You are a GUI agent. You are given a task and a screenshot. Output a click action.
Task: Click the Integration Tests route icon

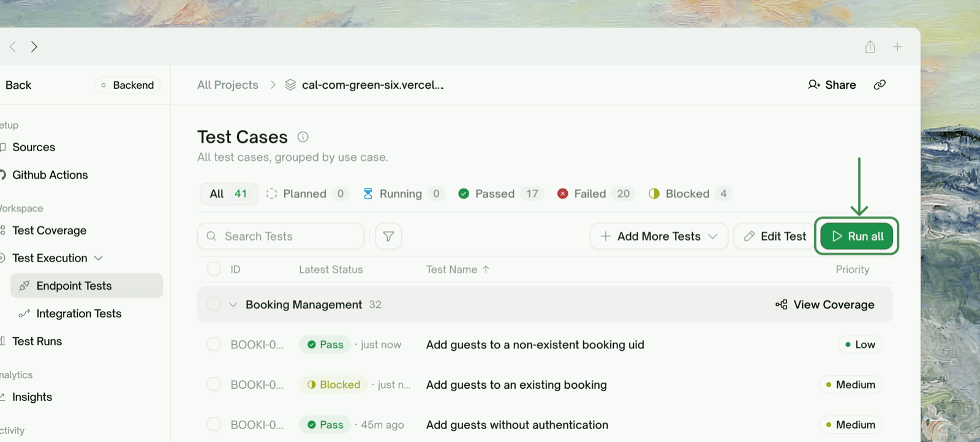[x=24, y=313]
